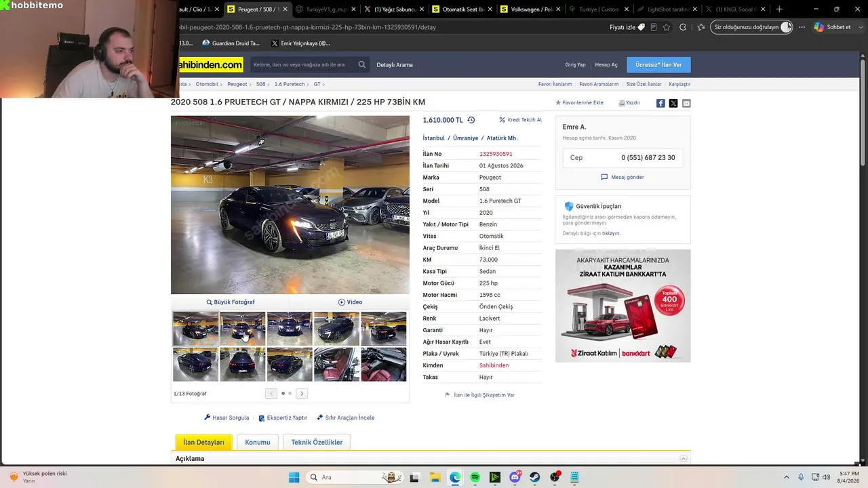The height and width of the screenshot is (488, 868).
Task: Click the Hesap Aç link
Action: click(606, 65)
